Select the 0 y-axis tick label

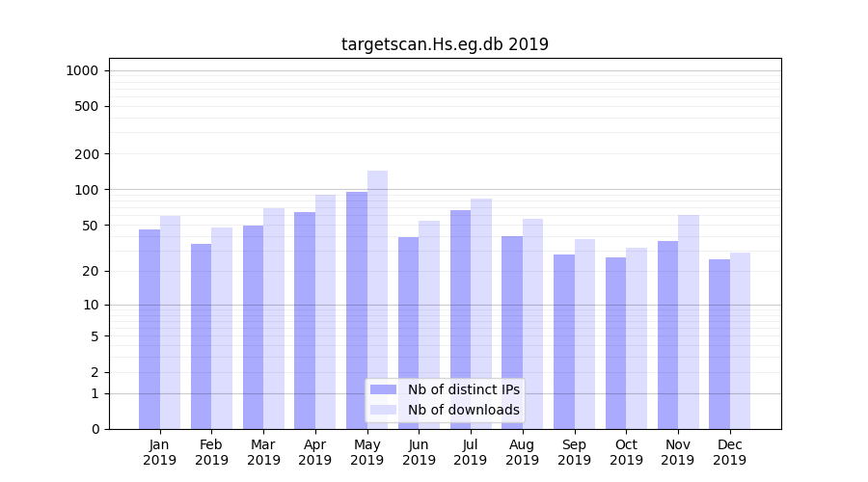point(95,429)
